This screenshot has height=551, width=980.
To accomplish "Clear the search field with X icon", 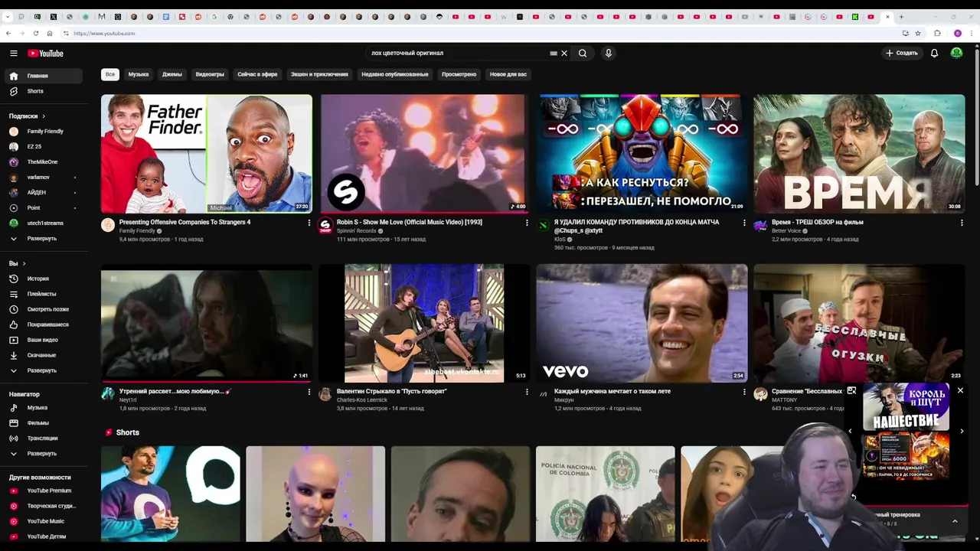I will [x=564, y=54].
